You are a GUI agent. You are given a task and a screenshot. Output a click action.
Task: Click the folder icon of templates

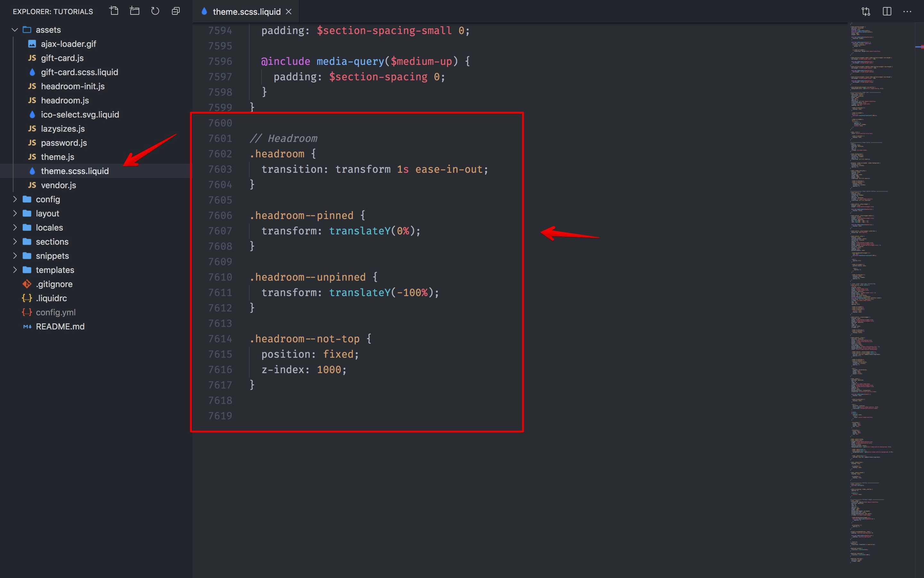click(27, 270)
